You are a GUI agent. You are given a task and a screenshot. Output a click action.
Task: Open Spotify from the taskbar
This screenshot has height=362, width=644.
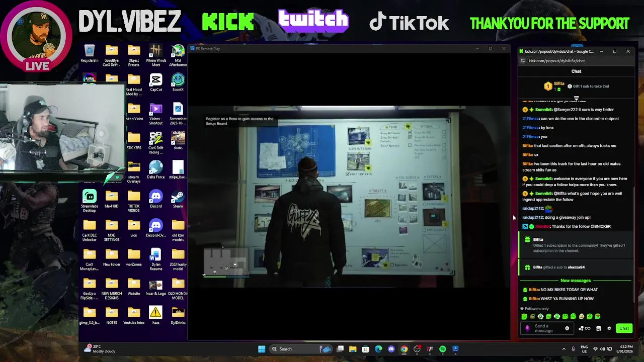(x=443, y=349)
